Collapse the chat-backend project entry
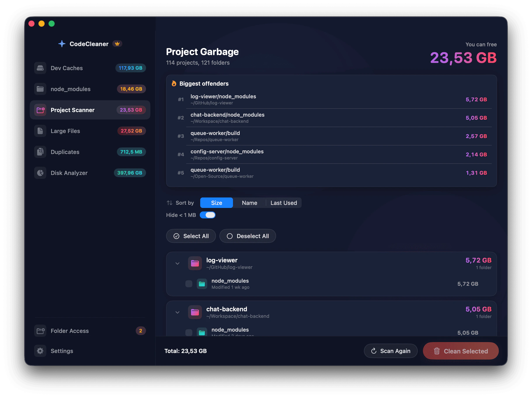532x398 pixels. tap(177, 312)
